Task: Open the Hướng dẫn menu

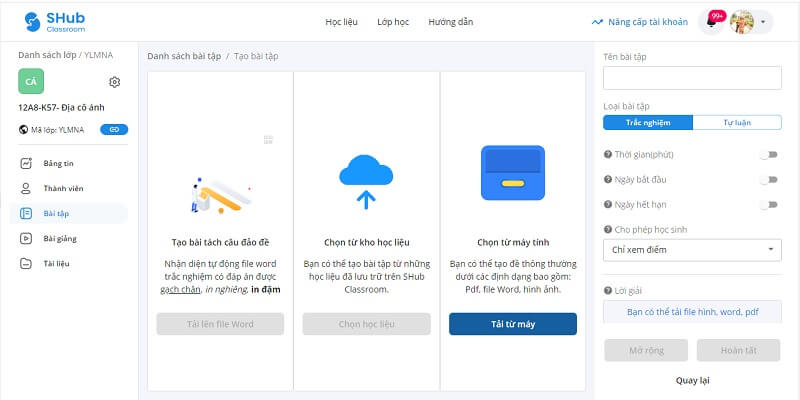Action: pyautogui.click(x=451, y=22)
